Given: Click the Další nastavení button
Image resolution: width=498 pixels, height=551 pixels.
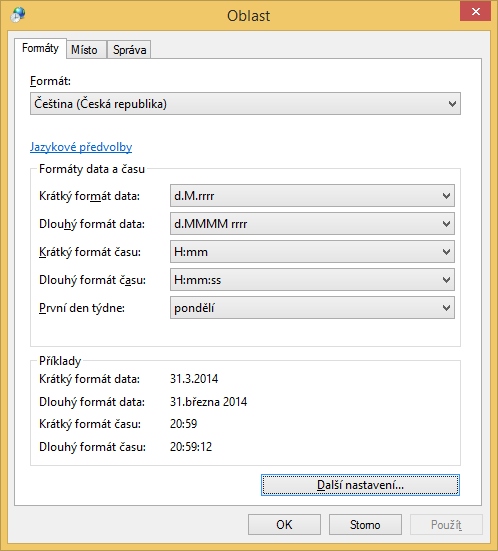Looking at the screenshot, I should tap(360, 485).
